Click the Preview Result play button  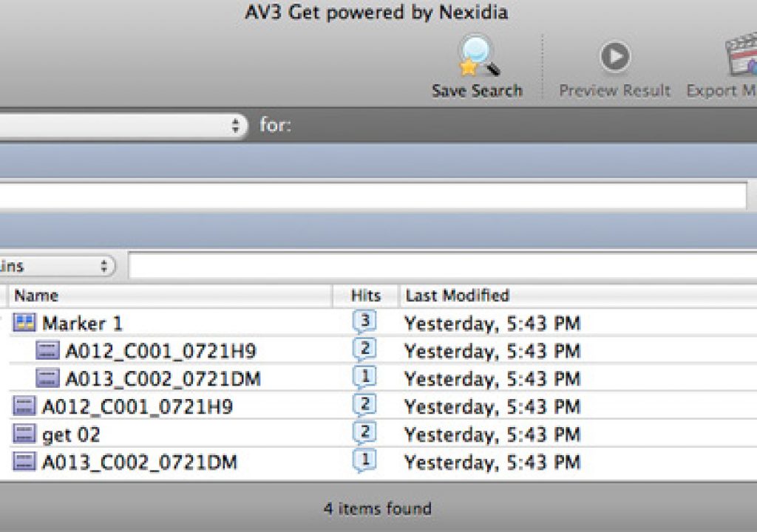(614, 56)
